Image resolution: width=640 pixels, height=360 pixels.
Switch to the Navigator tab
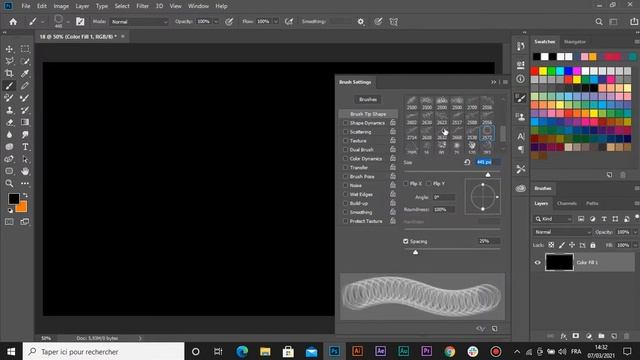point(575,42)
